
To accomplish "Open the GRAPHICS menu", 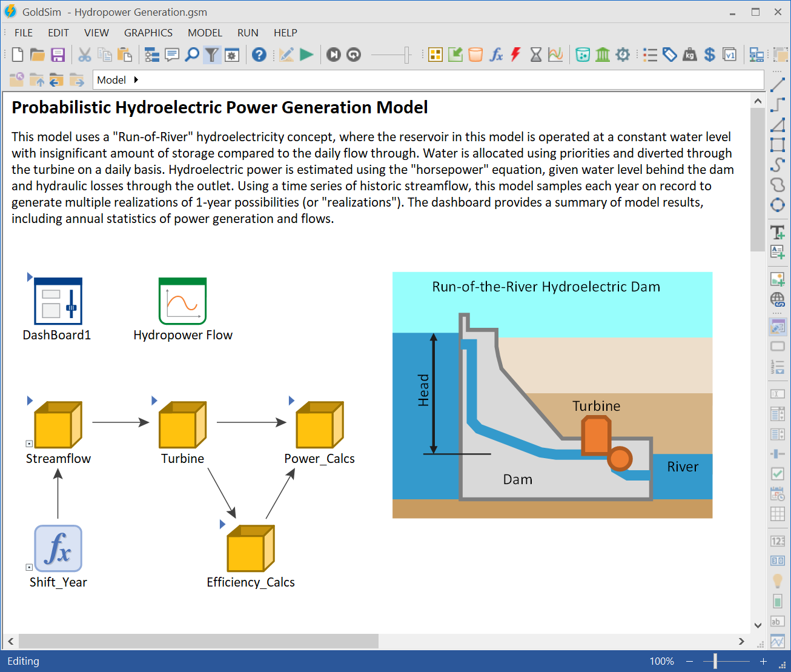I will tap(148, 33).
